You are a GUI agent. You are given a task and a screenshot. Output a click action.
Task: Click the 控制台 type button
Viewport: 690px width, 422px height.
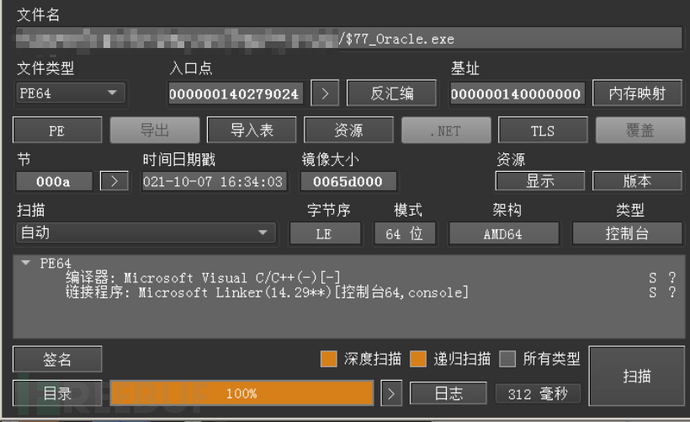627,233
